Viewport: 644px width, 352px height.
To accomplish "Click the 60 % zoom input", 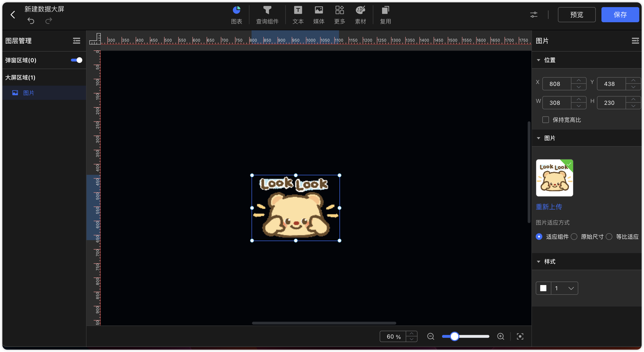I will (x=393, y=336).
